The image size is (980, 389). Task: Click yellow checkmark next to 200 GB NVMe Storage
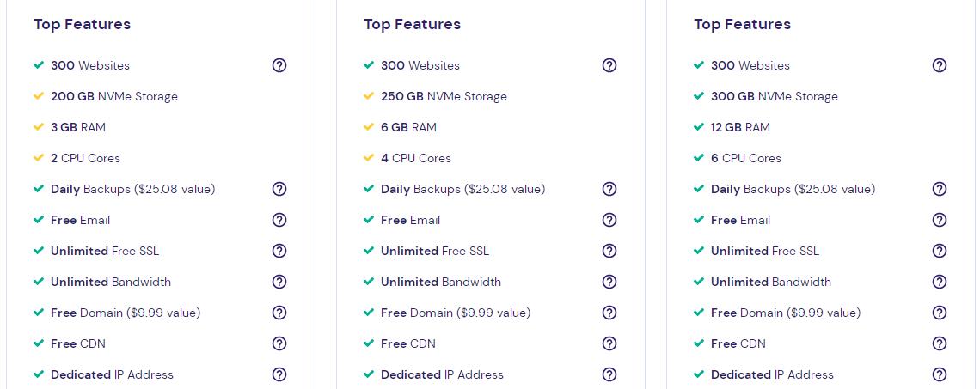39,96
